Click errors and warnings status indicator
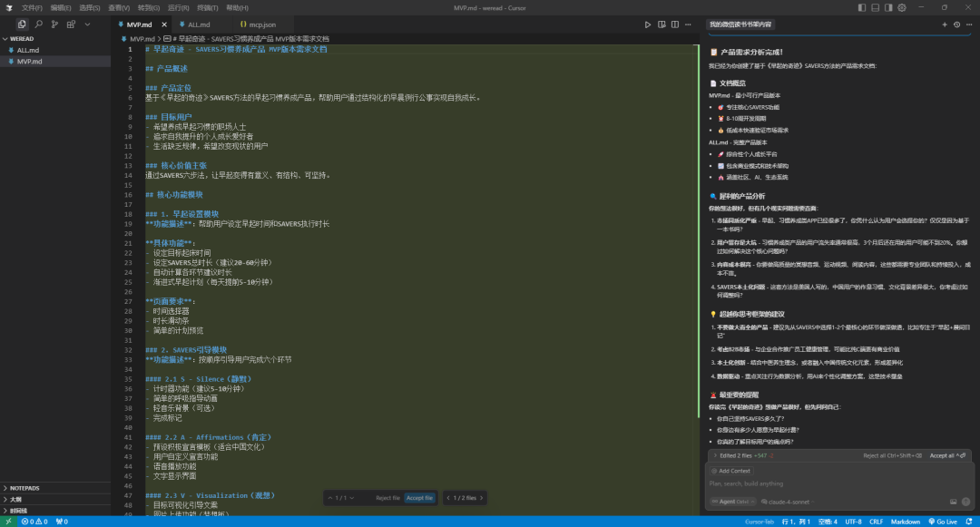The width and height of the screenshot is (980, 527). tap(34, 522)
